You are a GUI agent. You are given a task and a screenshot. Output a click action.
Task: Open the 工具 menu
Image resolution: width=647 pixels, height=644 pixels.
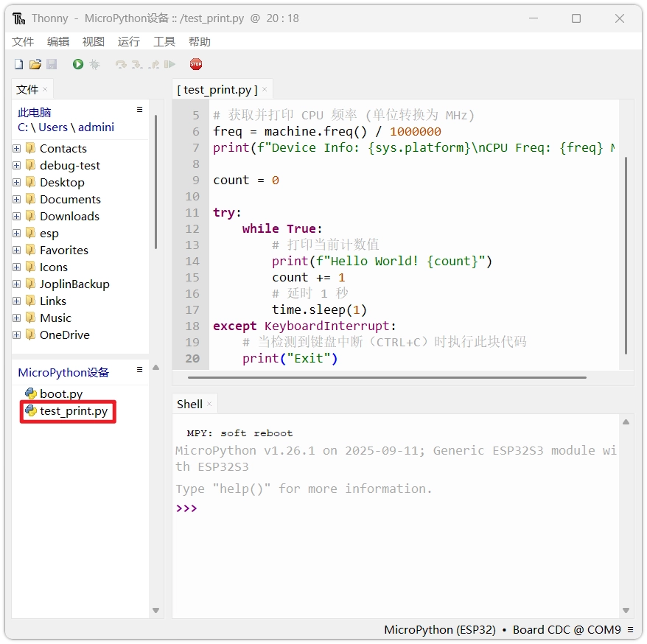tap(164, 42)
